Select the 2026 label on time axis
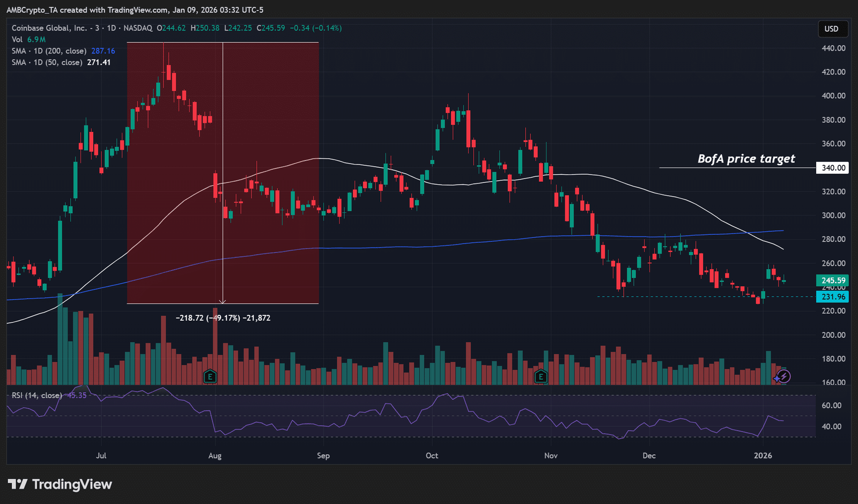 coord(763,456)
